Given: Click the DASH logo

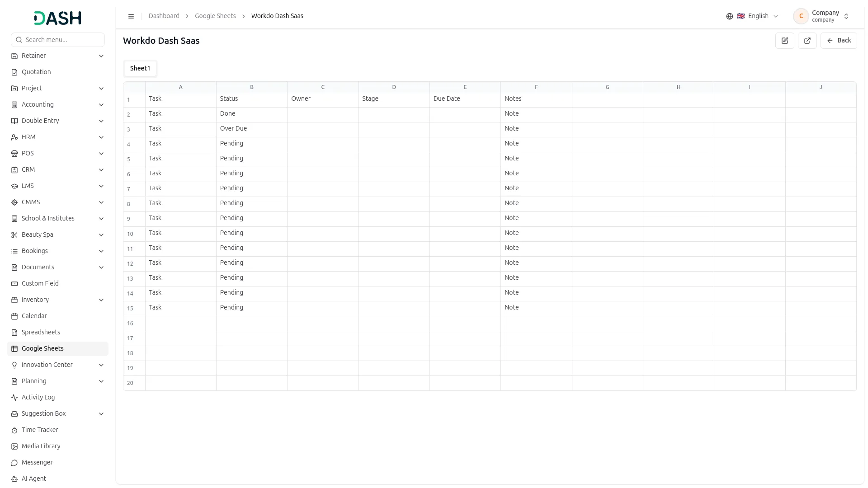Looking at the screenshot, I should point(58,18).
